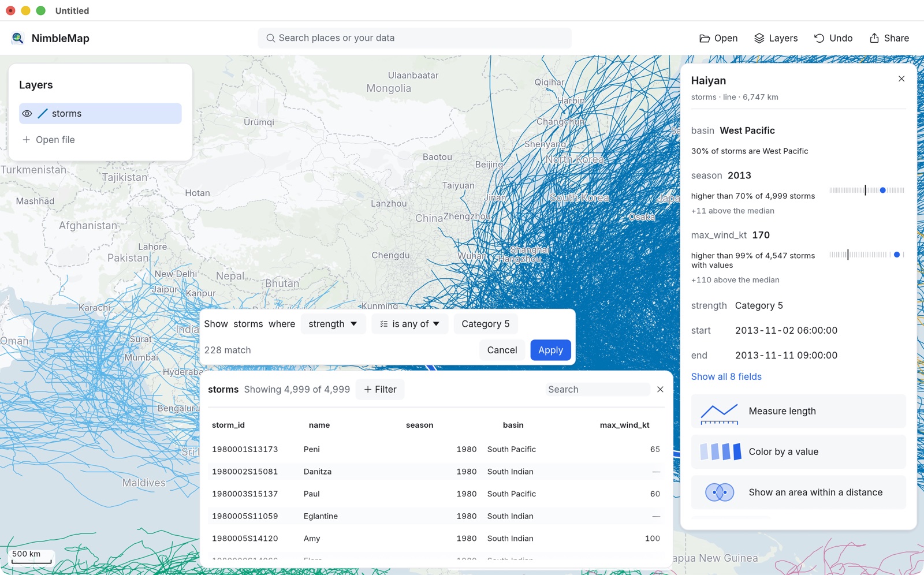Sort by max_wind_kt column header
This screenshot has width=924, height=575.
click(624, 425)
